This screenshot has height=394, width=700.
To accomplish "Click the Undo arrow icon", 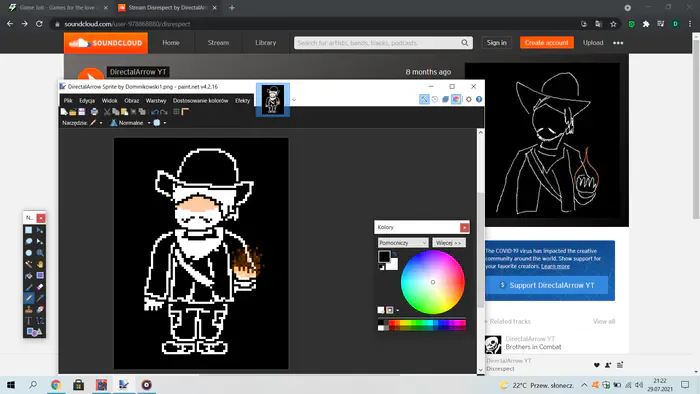I will 155,112.
